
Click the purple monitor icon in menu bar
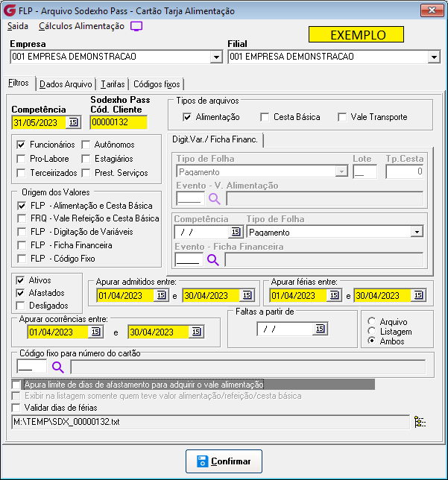tap(136, 26)
